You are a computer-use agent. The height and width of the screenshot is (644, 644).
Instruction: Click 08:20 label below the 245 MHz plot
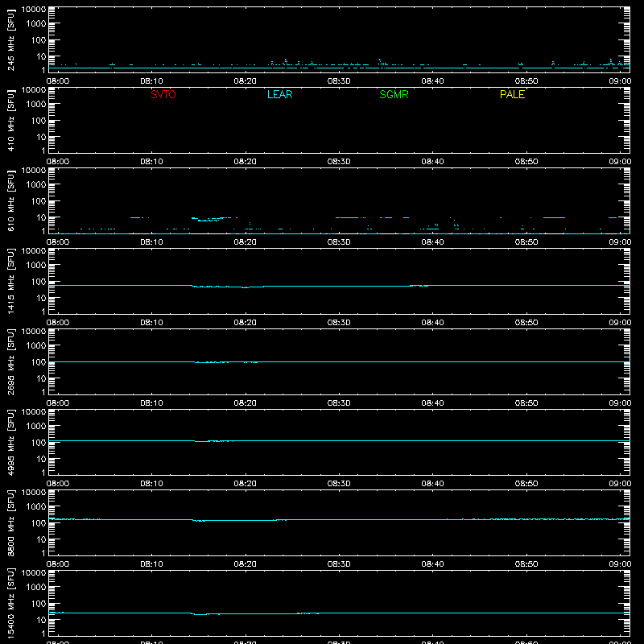246,81
